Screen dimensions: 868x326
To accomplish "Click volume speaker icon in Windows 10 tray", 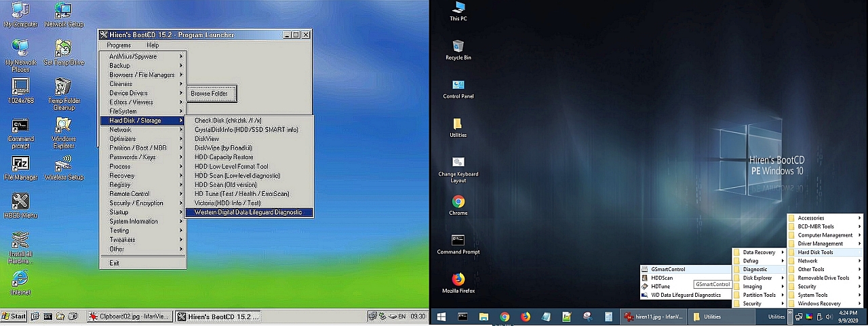I will 829,317.
